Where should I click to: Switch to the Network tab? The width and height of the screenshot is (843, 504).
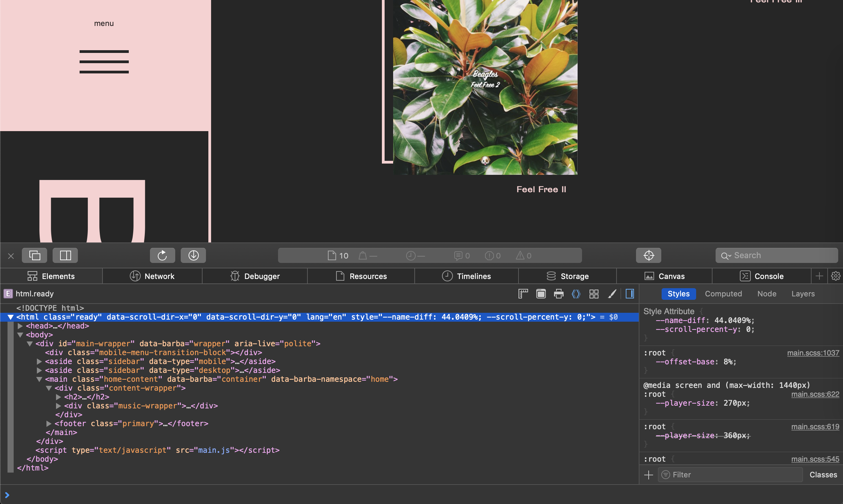[x=152, y=276]
